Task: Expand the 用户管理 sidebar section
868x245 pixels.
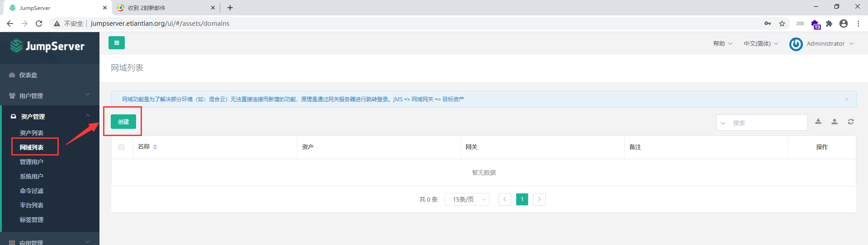Action: [50, 96]
